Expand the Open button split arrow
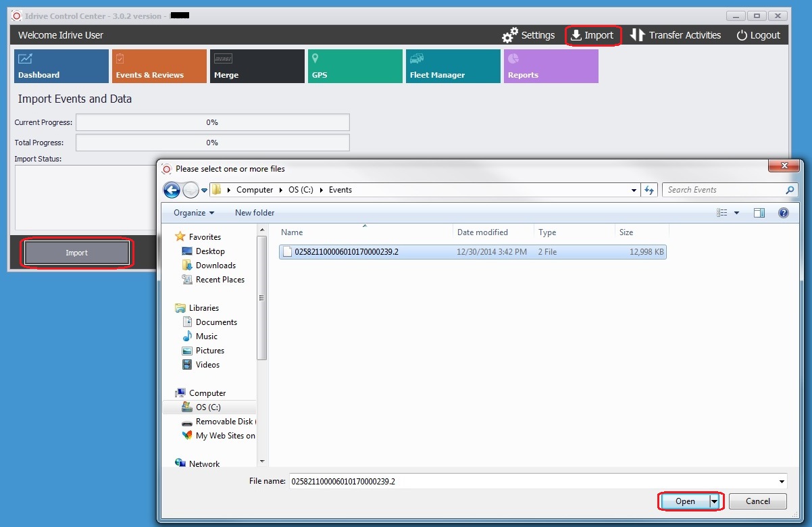 [x=714, y=501]
